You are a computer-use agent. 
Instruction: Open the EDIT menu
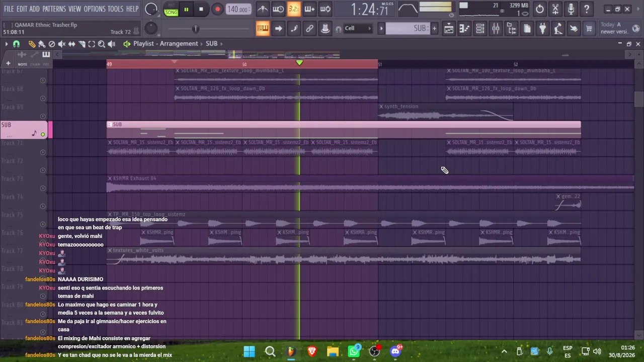[x=22, y=9]
